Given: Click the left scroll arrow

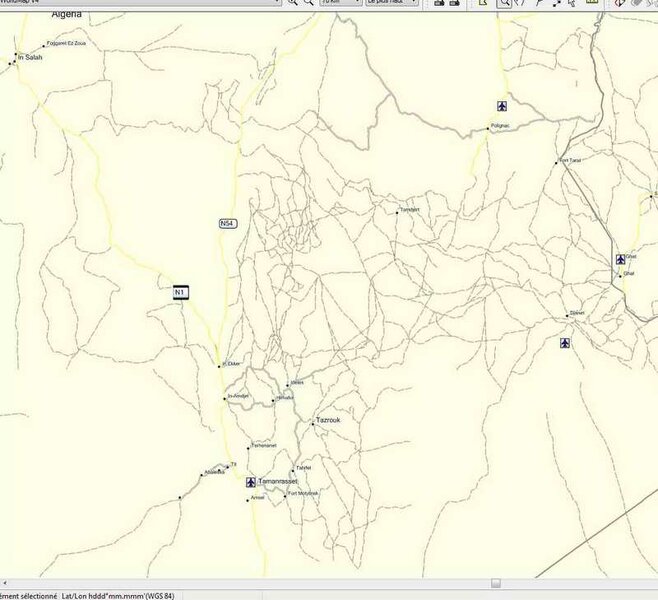Looking at the screenshot, I should click(x=5, y=583).
